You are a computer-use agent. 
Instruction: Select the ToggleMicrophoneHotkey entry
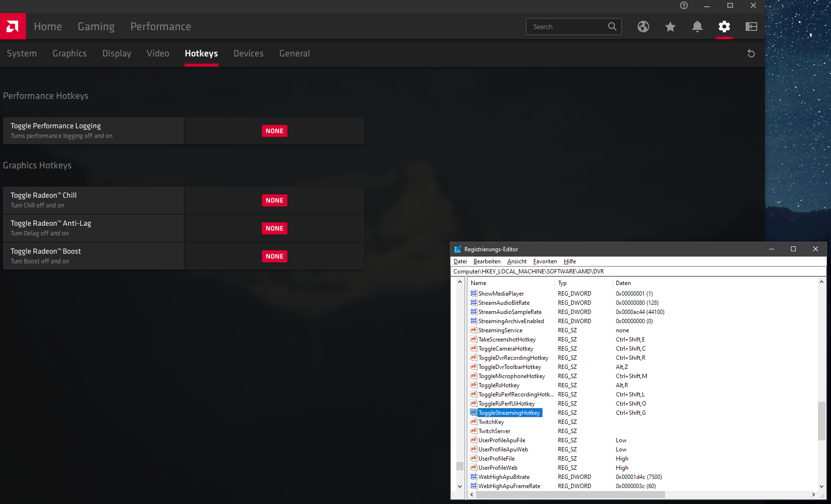(512, 376)
